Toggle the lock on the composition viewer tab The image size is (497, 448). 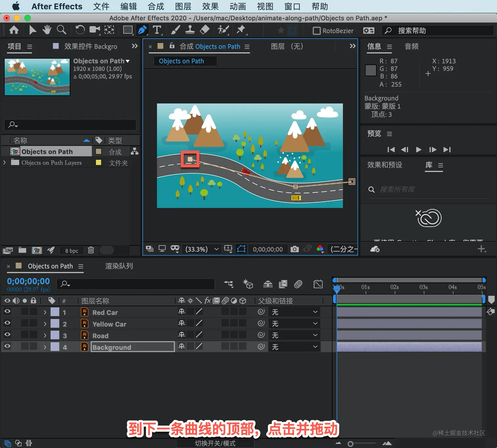(172, 46)
